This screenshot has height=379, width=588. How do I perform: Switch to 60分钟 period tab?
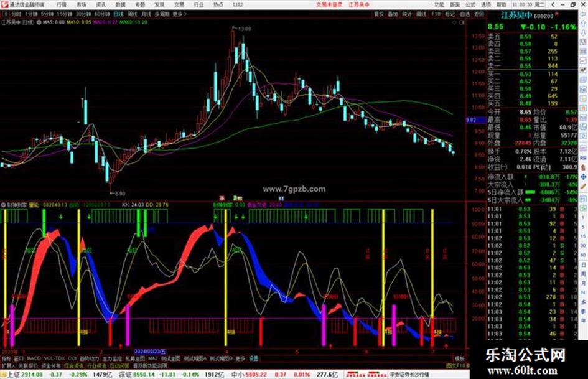point(102,14)
